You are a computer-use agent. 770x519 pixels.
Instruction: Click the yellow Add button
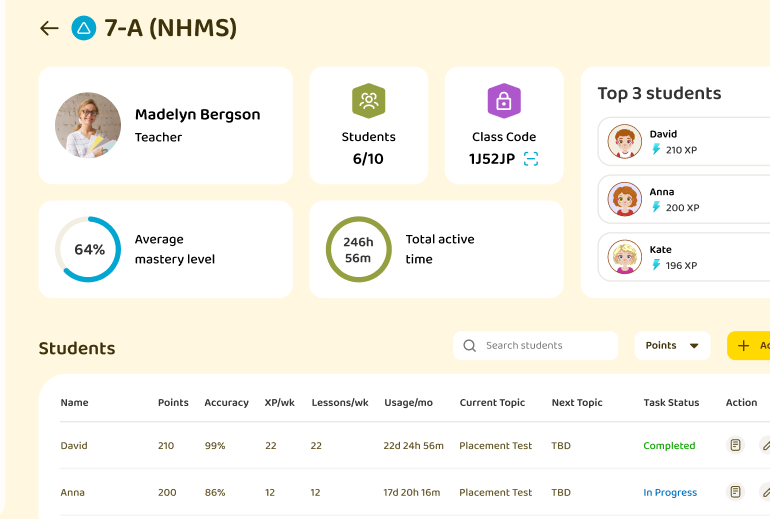pyautogui.click(x=748, y=346)
